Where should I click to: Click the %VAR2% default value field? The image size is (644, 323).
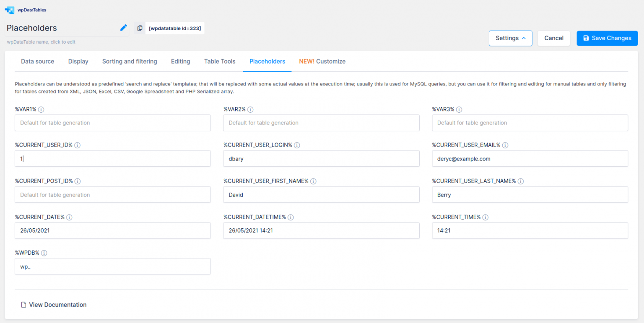pos(321,123)
